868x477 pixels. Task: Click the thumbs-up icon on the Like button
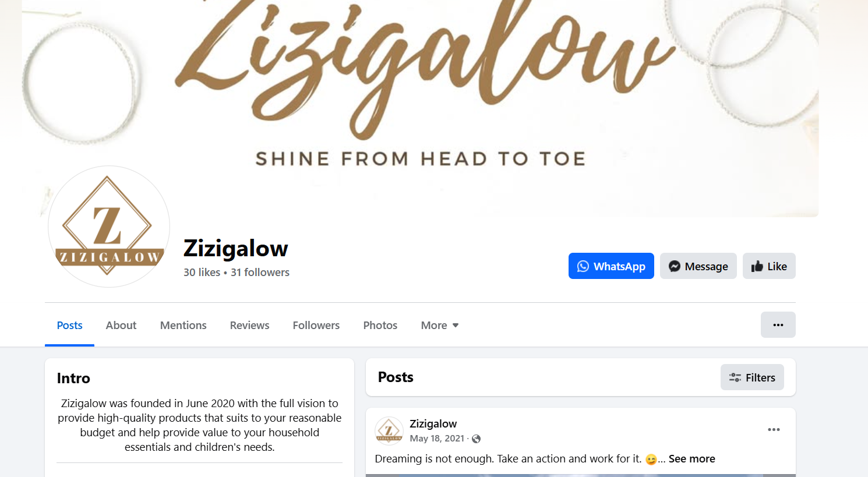[x=757, y=266]
